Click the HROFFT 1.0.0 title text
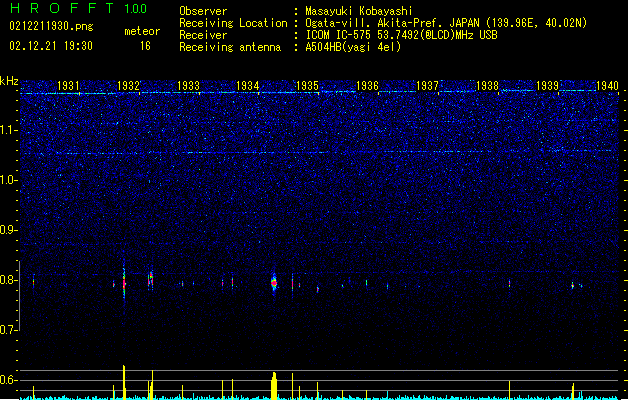This screenshot has height=400, width=629. pyautogui.click(x=79, y=8)
